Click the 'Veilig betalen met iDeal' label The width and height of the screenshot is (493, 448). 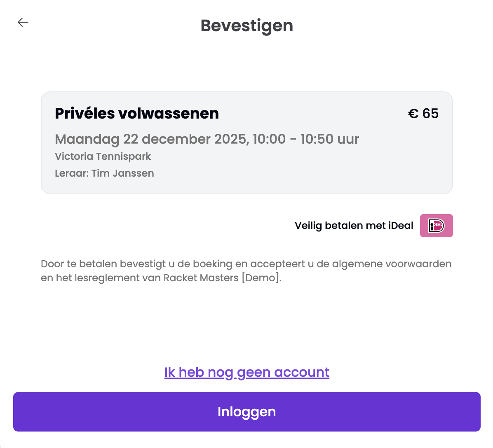click(x=354, y=225)
